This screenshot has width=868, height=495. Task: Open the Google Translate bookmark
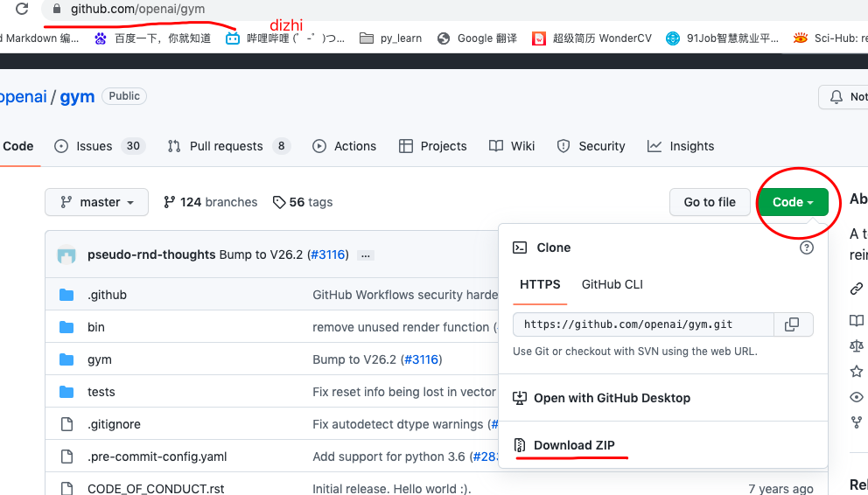477,38
